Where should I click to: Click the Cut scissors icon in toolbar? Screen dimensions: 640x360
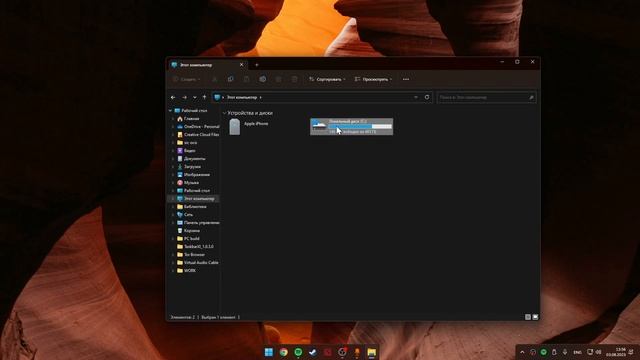(x=214, y=79)
